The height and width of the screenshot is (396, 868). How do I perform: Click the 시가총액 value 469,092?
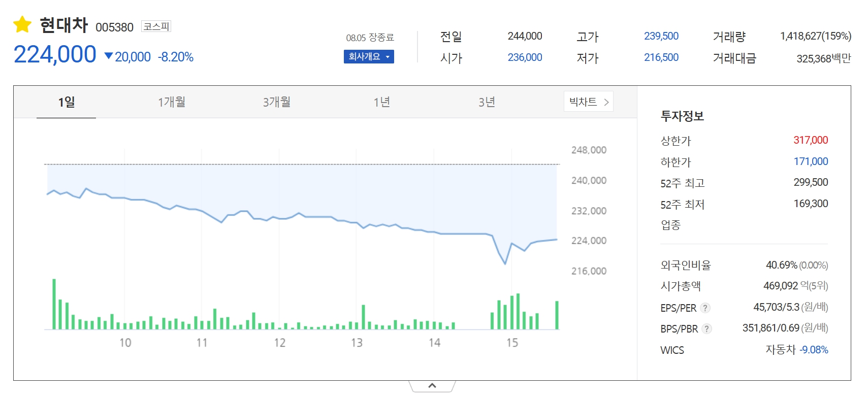781,286
